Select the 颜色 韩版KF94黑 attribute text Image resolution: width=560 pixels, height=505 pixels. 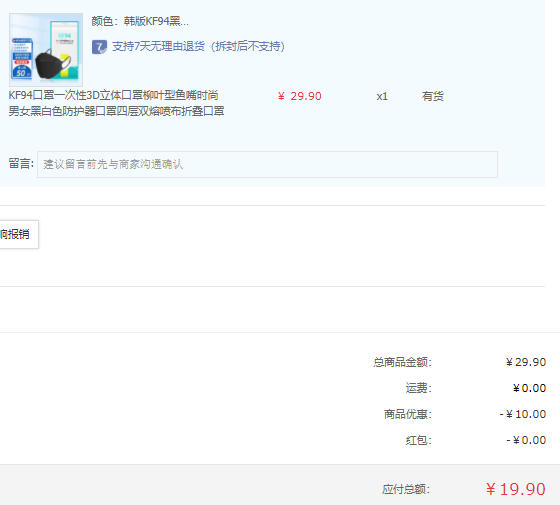pyautogui.click(x=140, y=21)
